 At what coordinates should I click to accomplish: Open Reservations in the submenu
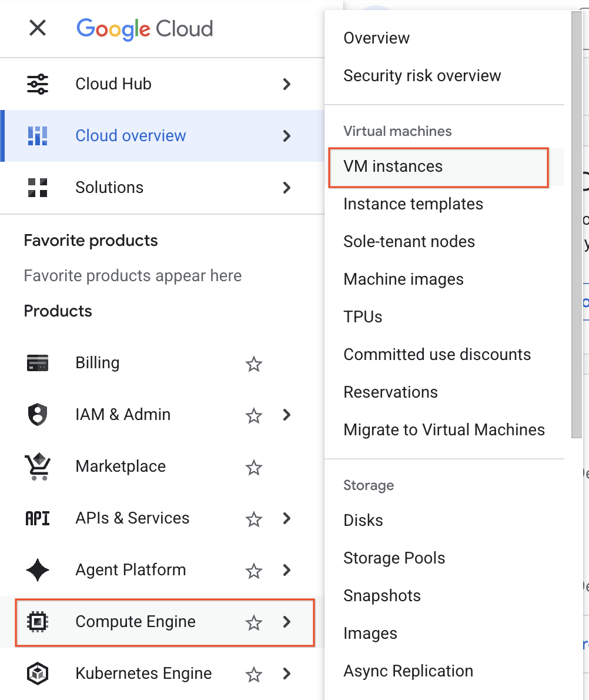[x=444, y=392]
